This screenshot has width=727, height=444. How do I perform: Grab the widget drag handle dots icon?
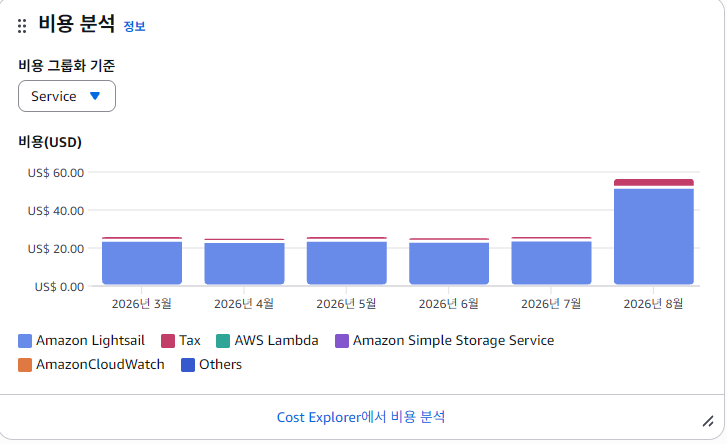coord(22,26)
